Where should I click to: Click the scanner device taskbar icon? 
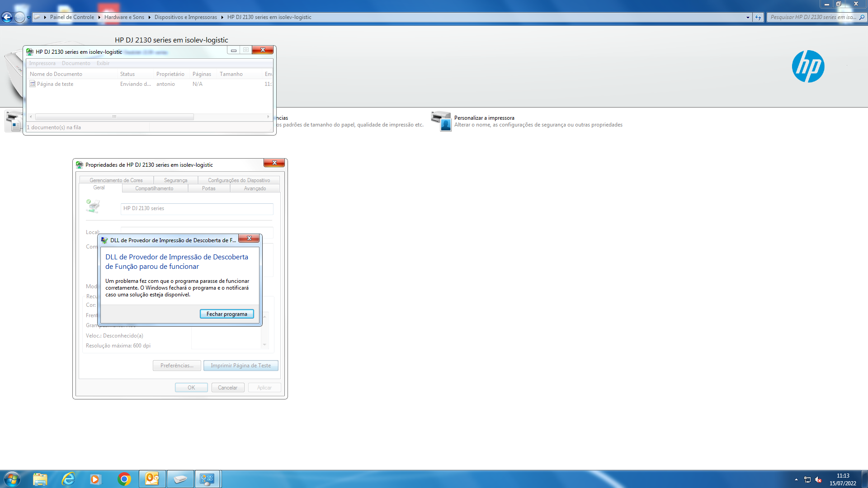coord(180,479)
